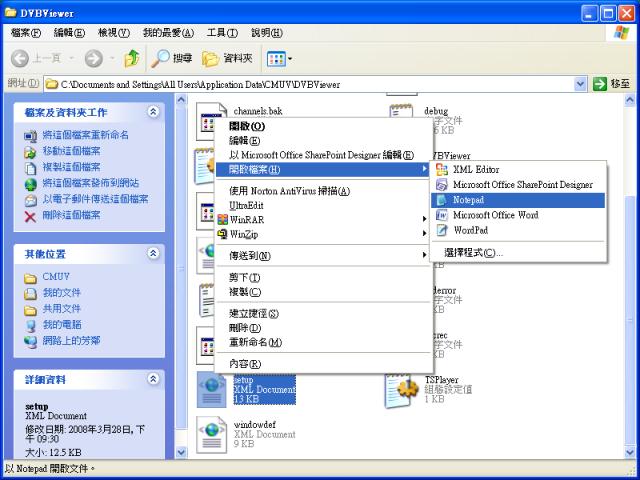This screenshot has height=480, width=640.
Task: Click the WordPad icon in the submenu
Action: (x=441, y=230)
